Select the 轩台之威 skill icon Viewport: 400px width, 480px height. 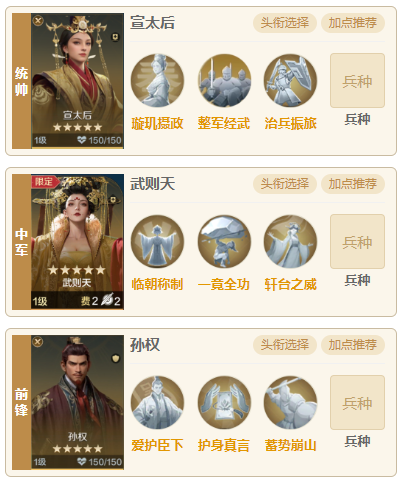pos(290,242)
